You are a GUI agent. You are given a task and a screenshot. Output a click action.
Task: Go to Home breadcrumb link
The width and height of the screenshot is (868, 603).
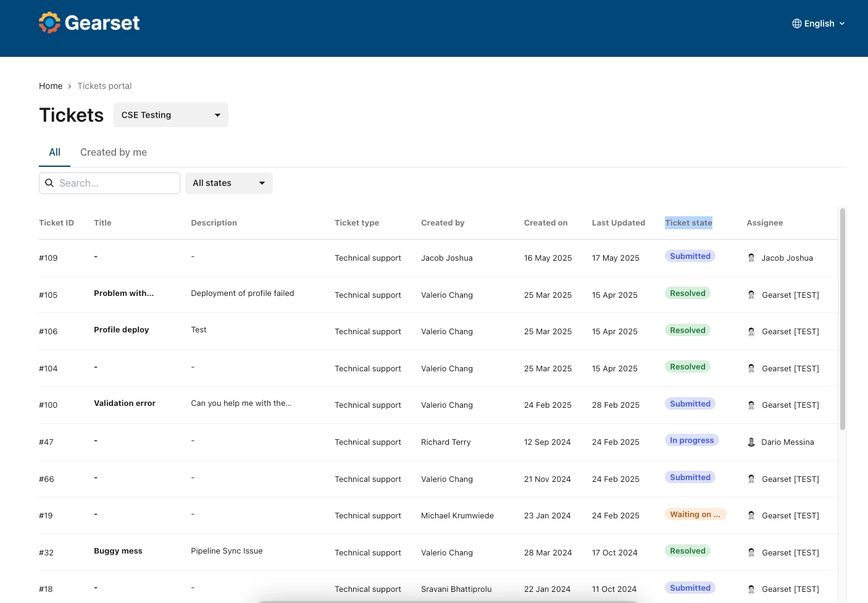coord(51,86)
